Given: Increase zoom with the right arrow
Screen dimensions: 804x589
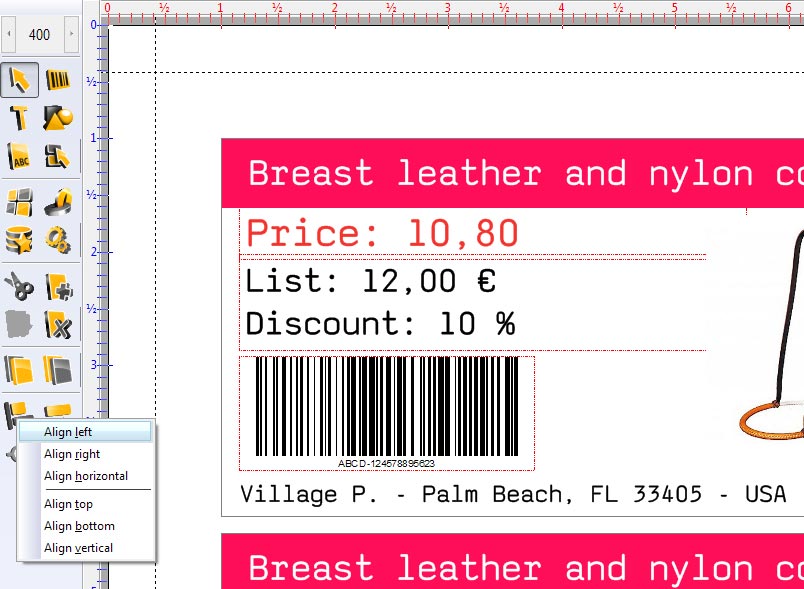Looking at the screenshot, I should tap(71, 34).
